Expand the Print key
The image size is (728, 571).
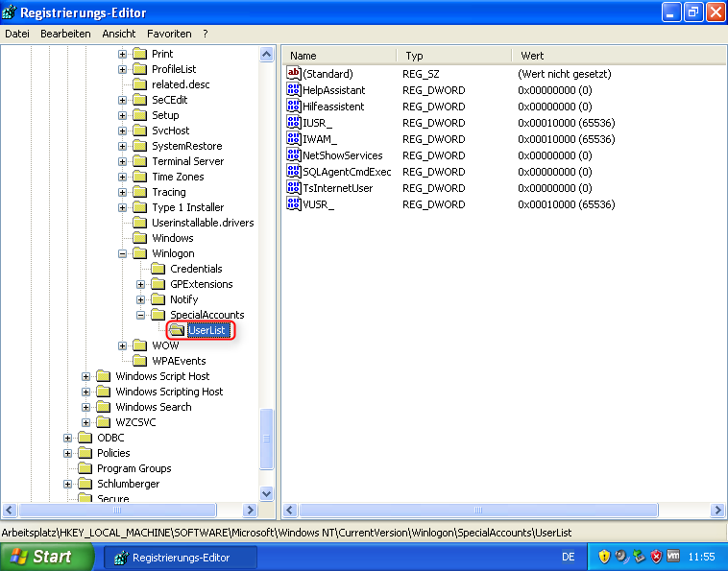(x=122, y=55)
